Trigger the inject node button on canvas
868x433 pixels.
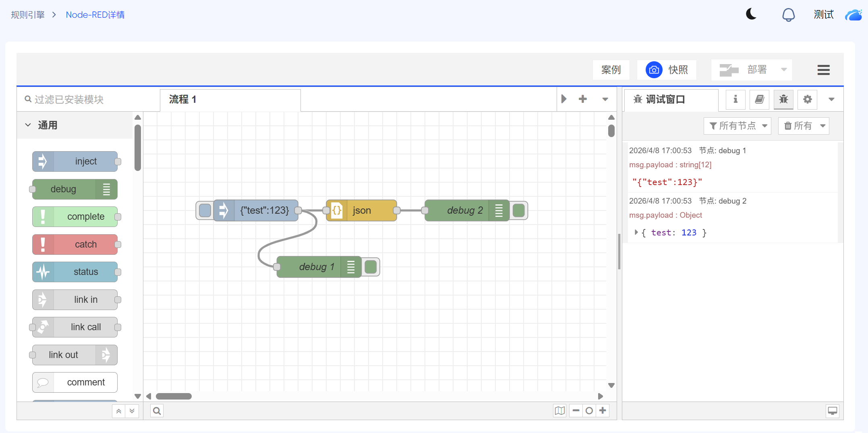205,210
